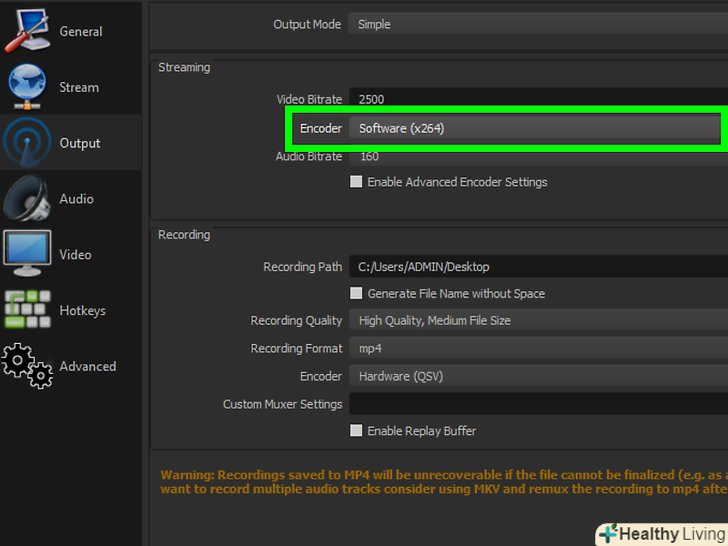728x546 pixels.
Task: Enable Advanced Encoder Settings checkbox
Action: 356,182
